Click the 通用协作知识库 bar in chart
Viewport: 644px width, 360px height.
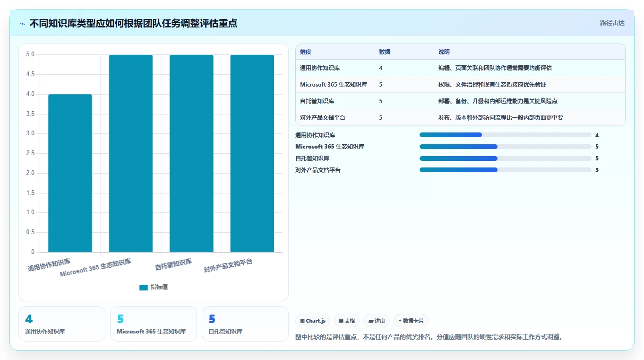pyautogui.click(x=70, y=173)
